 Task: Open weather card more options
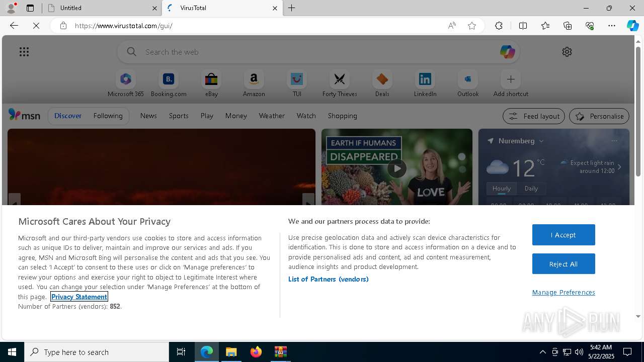coord(614,141)
